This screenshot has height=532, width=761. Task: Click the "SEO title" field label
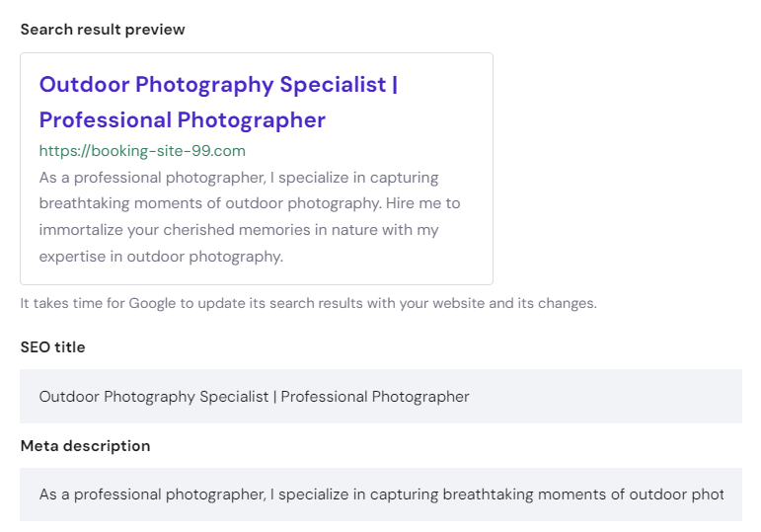[52, 347]
